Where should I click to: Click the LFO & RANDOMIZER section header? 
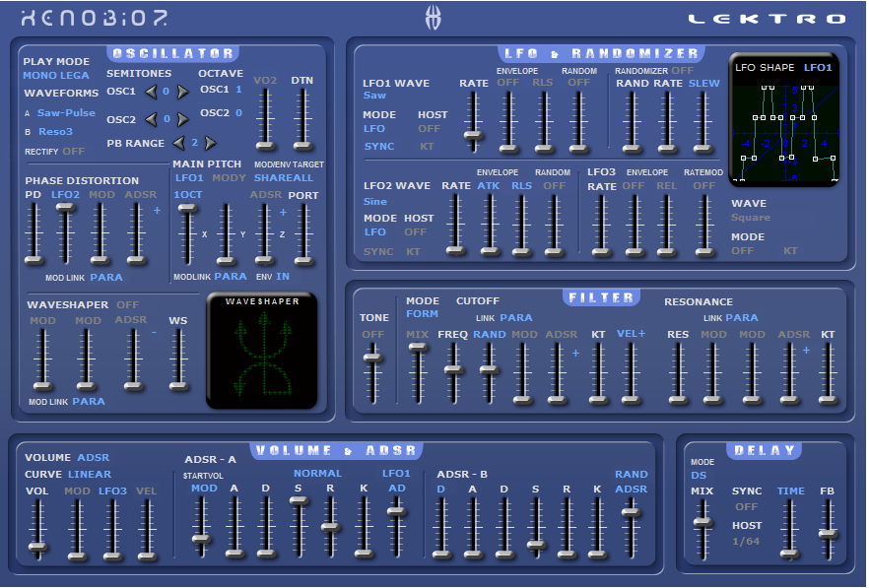pyautogui.click(x=601, y=53)
